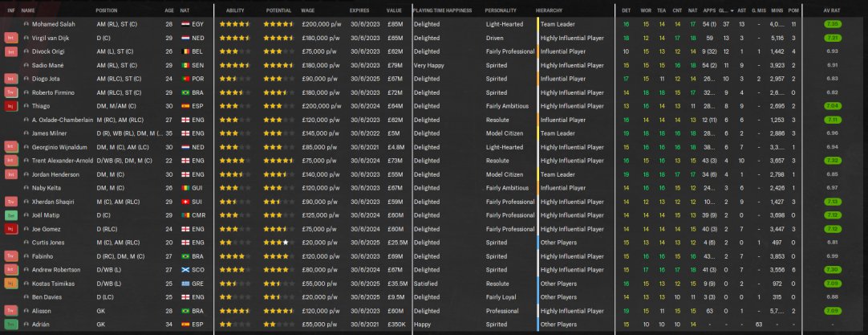Click the green status badge beside Joël Matip
Screen dimensions: 868x335
[11, 215]
